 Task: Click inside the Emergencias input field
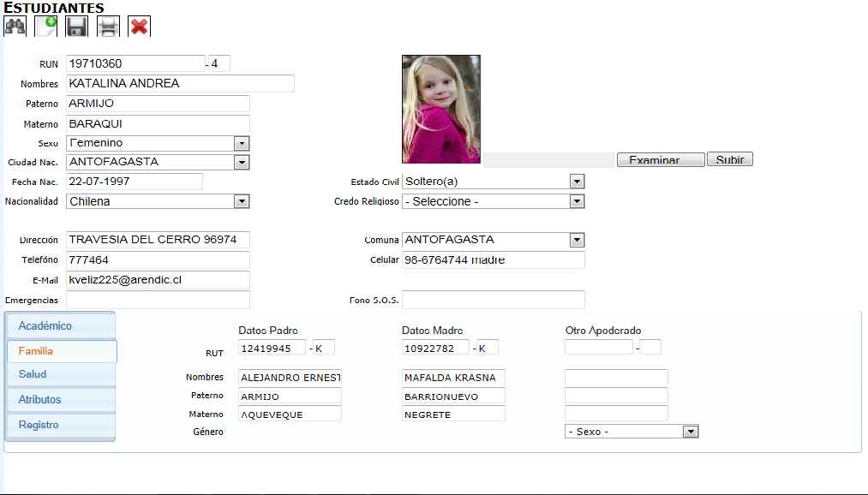coord(158,300)
